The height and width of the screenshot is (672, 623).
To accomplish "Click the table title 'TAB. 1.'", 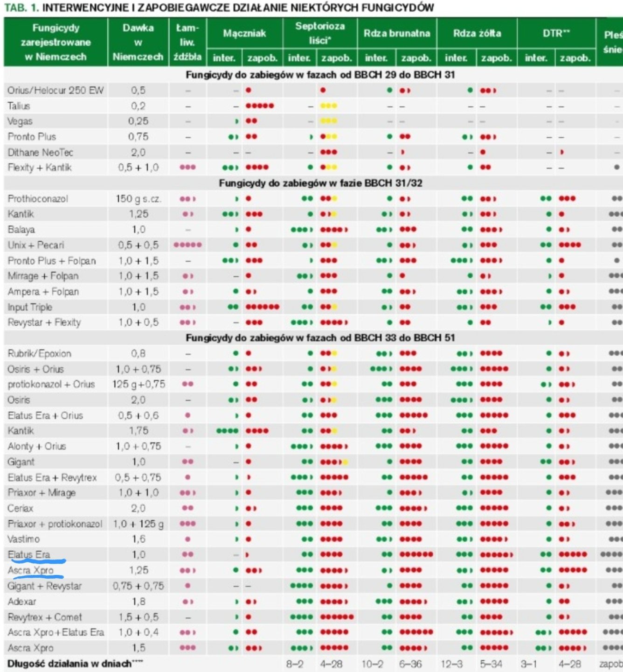I will tap(21, 7).
